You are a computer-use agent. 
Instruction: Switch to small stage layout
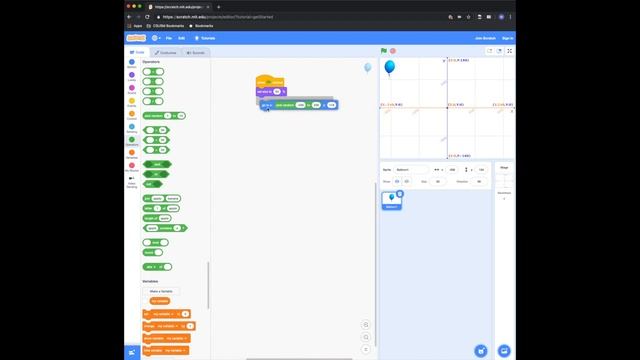click(489, 51)
